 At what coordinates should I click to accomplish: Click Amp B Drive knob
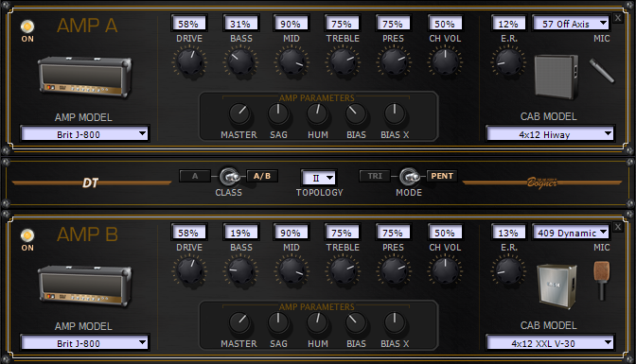(189, 270)
